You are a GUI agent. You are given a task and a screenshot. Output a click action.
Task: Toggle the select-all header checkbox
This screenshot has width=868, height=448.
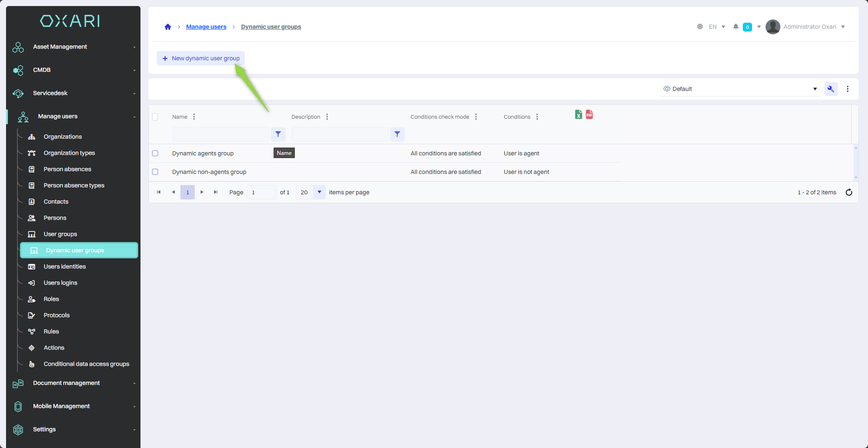[155, 117]
